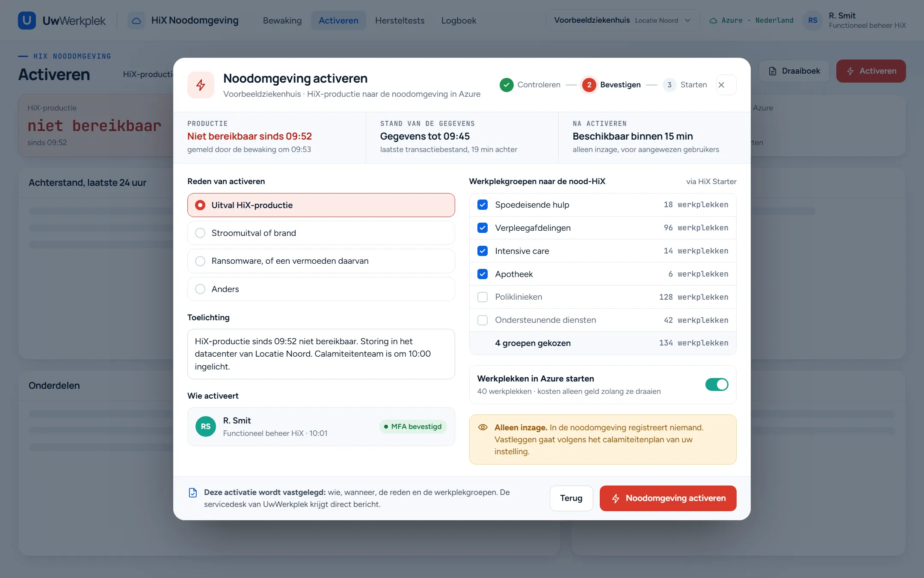Screen dimensions: 924x578
Task: Check Ondersteunende diensten group
Action: pos(483,320)
